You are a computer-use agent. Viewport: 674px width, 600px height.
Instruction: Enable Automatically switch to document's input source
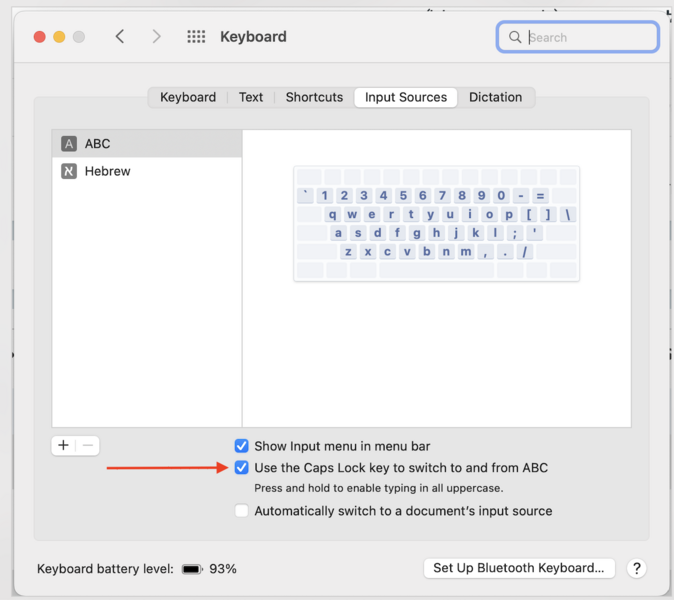pyautogui.click(x=242, y=511)
